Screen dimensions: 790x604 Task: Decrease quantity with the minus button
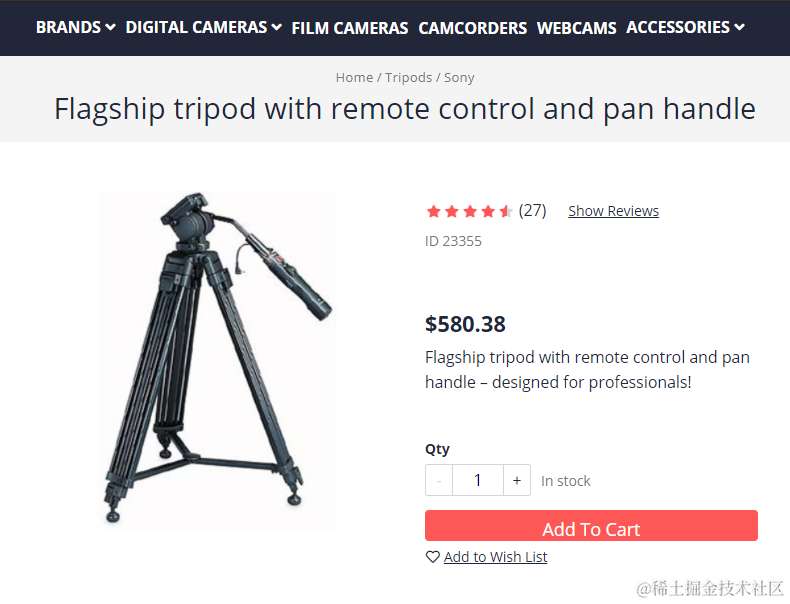[x=439, y=480]
